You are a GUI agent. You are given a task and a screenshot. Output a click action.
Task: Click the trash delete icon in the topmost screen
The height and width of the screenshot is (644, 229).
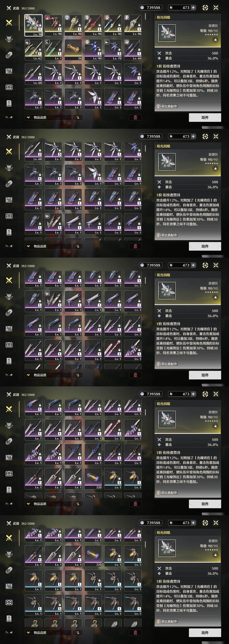click(x=135, y=117)
